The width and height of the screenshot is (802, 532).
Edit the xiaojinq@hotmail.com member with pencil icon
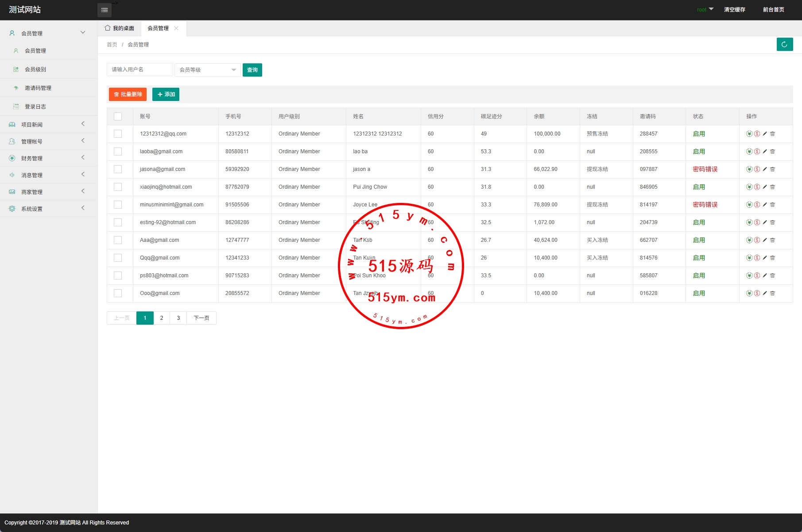765,187
